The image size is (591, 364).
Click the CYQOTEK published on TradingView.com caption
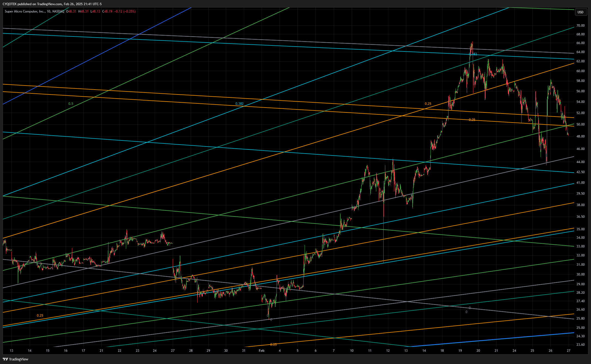point(52,4)
